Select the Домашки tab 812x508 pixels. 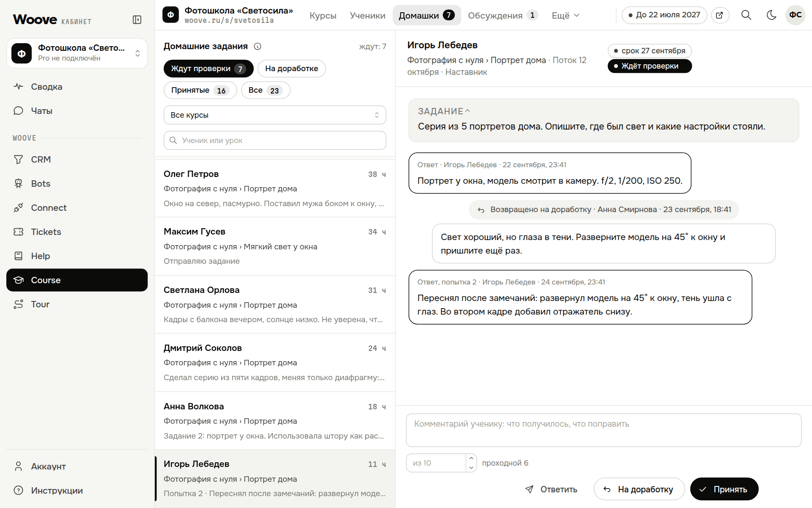point(427,16)
